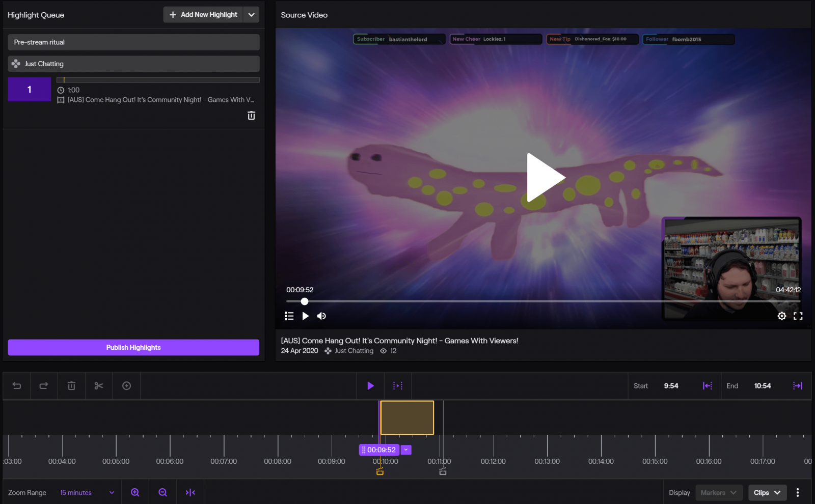Click the zoom out magnifier icon

tap(162, 492)
